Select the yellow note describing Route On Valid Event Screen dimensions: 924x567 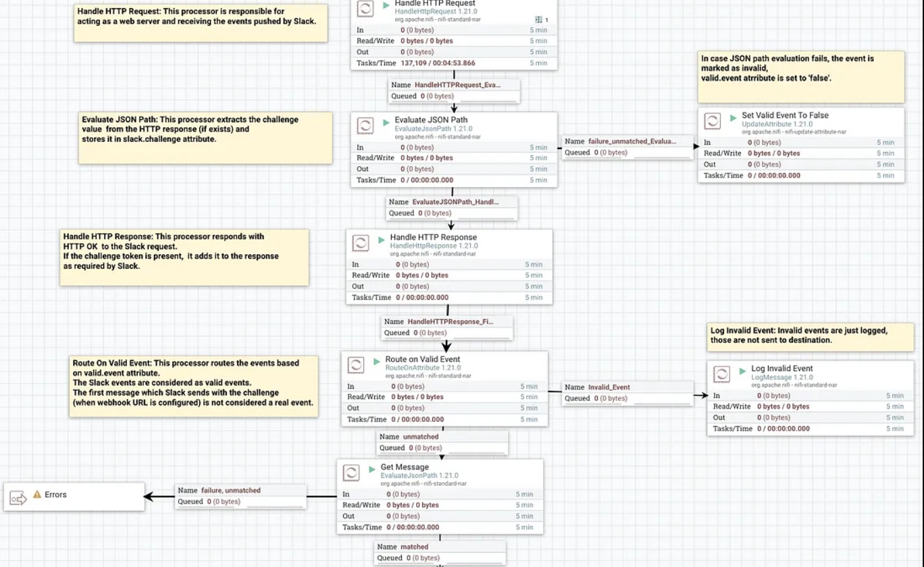[x=194, y=386]
